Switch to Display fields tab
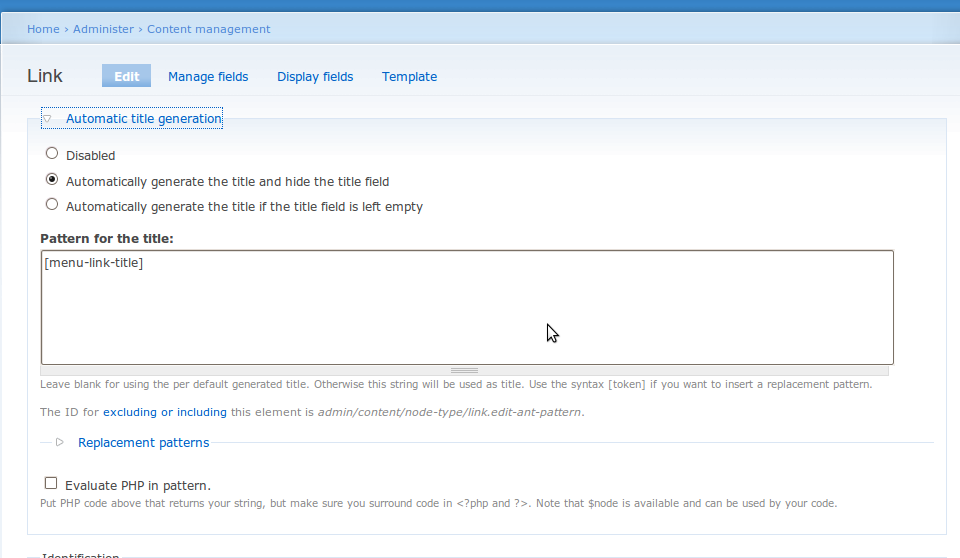The width and height of the screenshot is (960, 558). click(x=315, y=77)
